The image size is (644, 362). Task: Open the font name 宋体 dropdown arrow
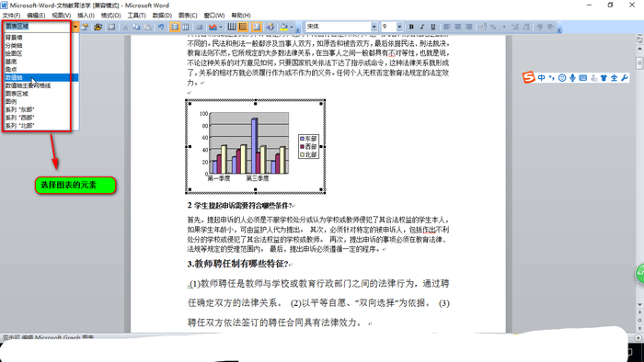tap(374, 27)
